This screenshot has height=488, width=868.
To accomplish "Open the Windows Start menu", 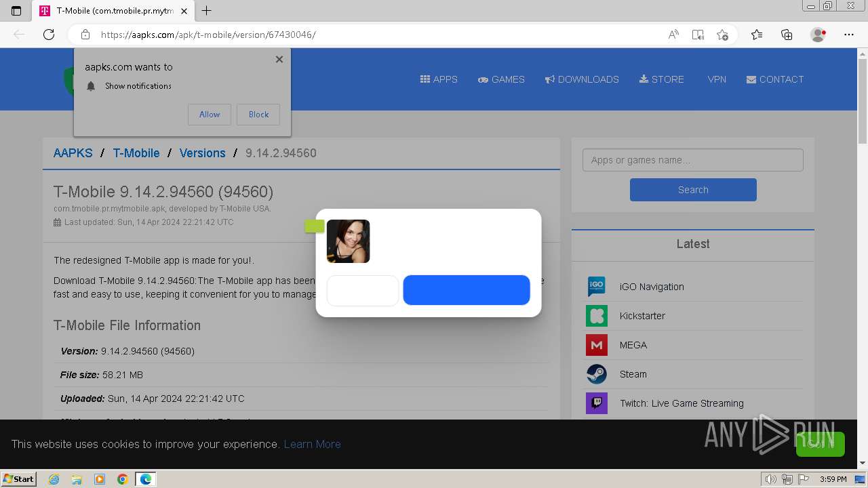I will [18, 479].
